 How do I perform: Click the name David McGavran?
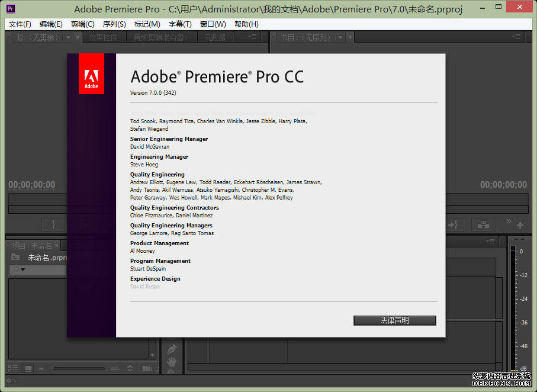[150, 147]
